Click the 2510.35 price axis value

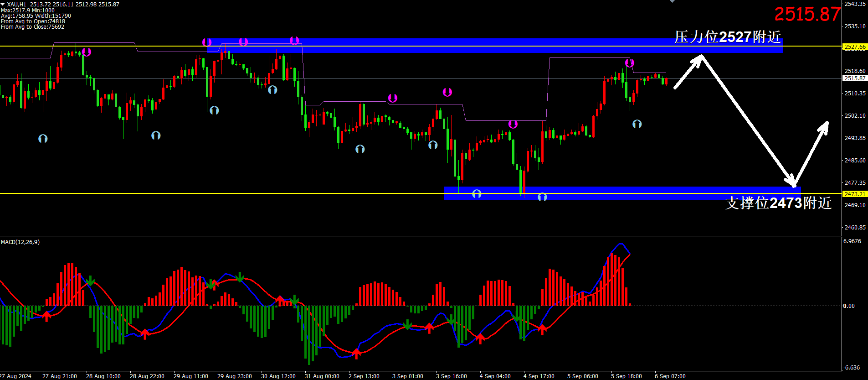(855, 93)
